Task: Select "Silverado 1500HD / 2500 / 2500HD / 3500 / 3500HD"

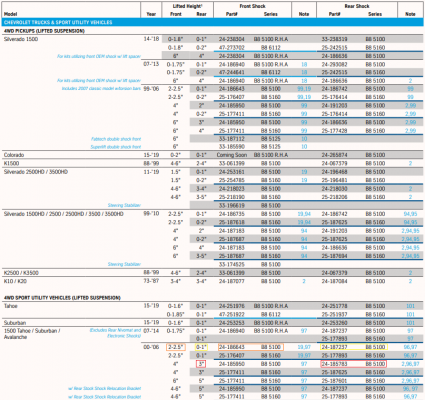Action: pyautogui.click(x=64, y=214)
